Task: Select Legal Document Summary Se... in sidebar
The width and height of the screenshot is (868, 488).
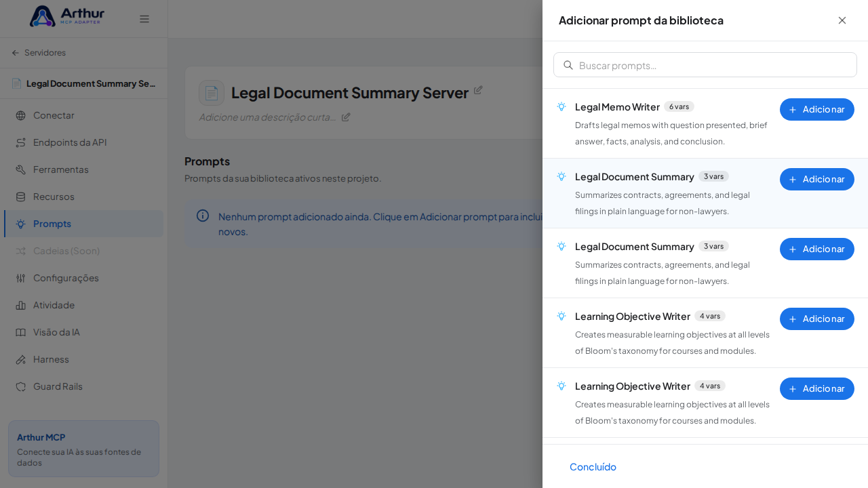Action: [x=83, y=83]
